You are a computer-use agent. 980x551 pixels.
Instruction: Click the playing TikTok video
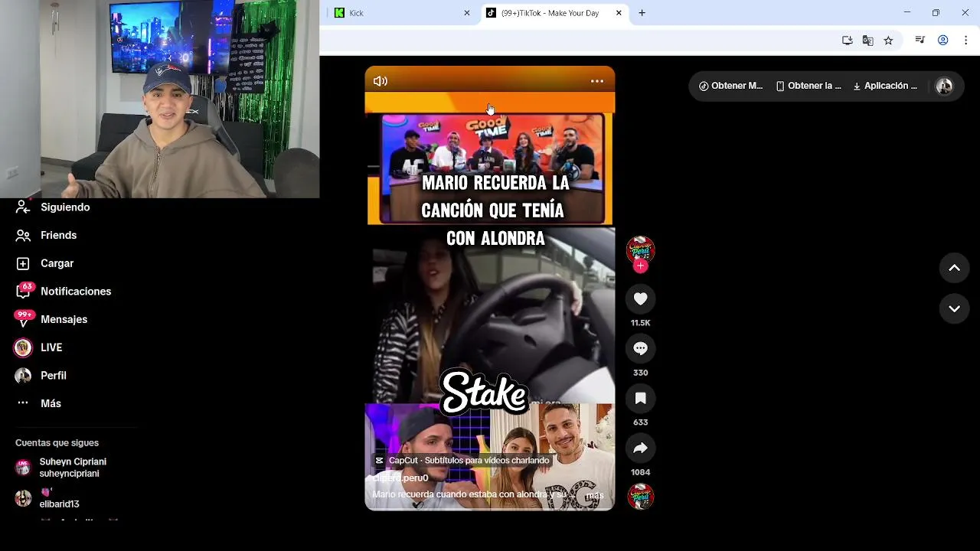click(490, 288)
